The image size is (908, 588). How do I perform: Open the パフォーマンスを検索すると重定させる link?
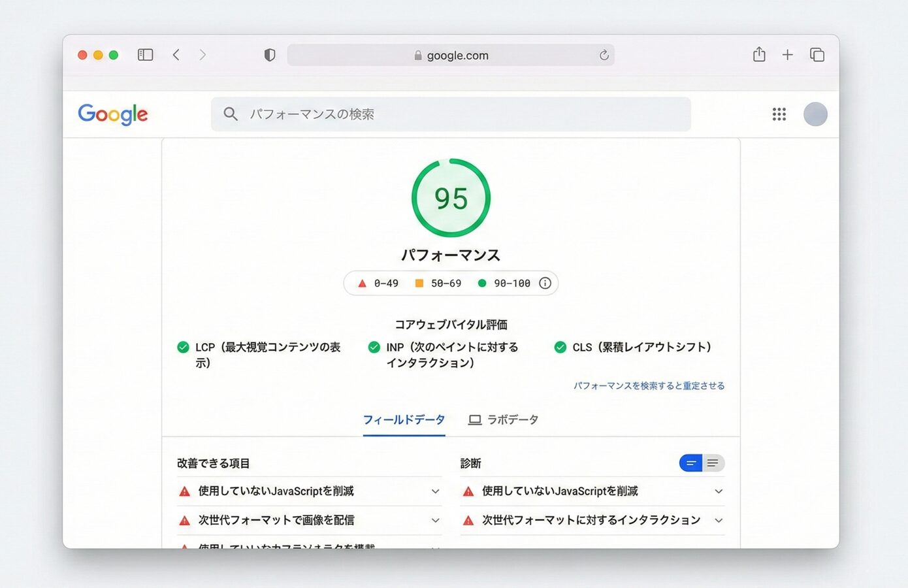(x=649, y=385)
